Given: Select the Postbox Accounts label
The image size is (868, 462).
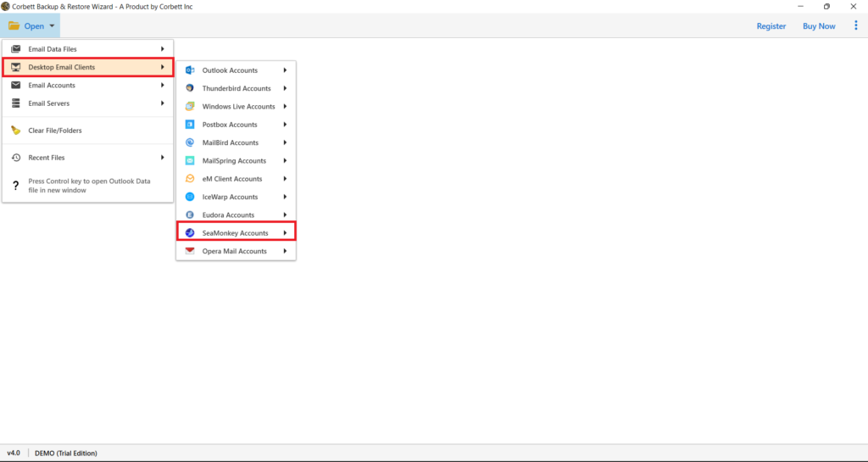Looking at the screenshot, I should (x=230, y=125).
